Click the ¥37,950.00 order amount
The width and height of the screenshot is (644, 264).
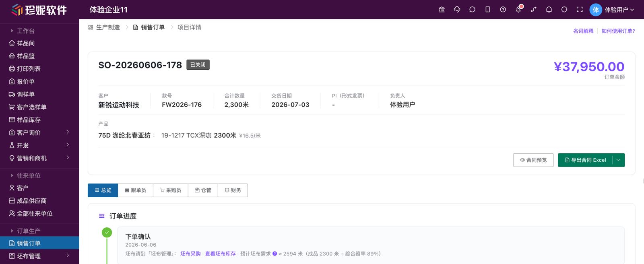coord(589,66)
